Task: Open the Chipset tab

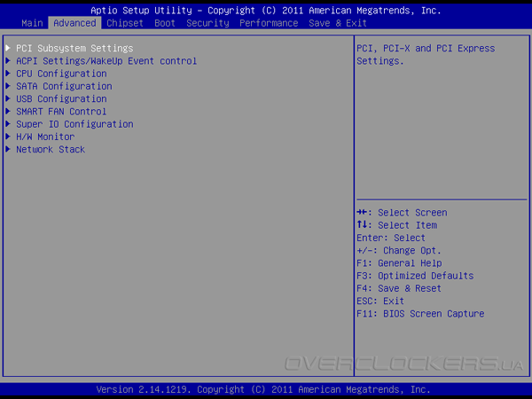Action: click(125, 23)
